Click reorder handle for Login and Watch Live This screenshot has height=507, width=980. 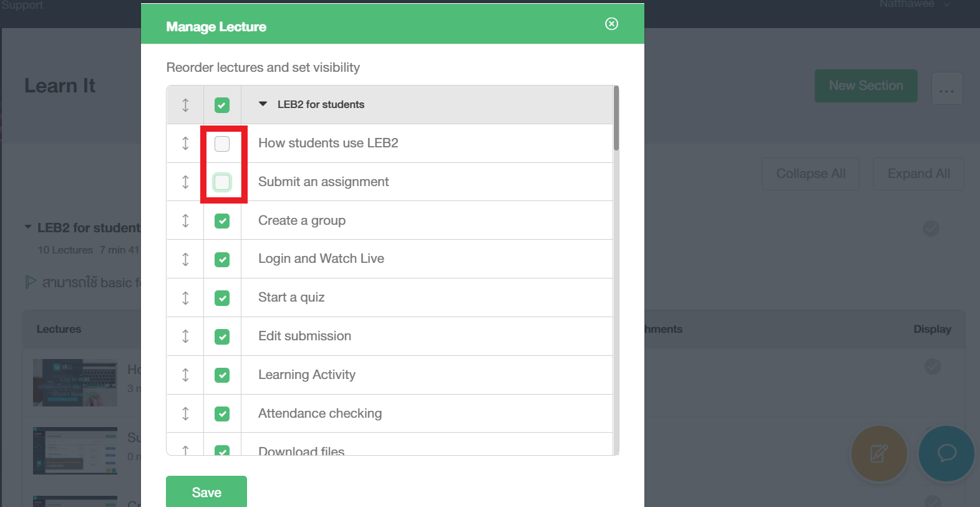point(185,259)
